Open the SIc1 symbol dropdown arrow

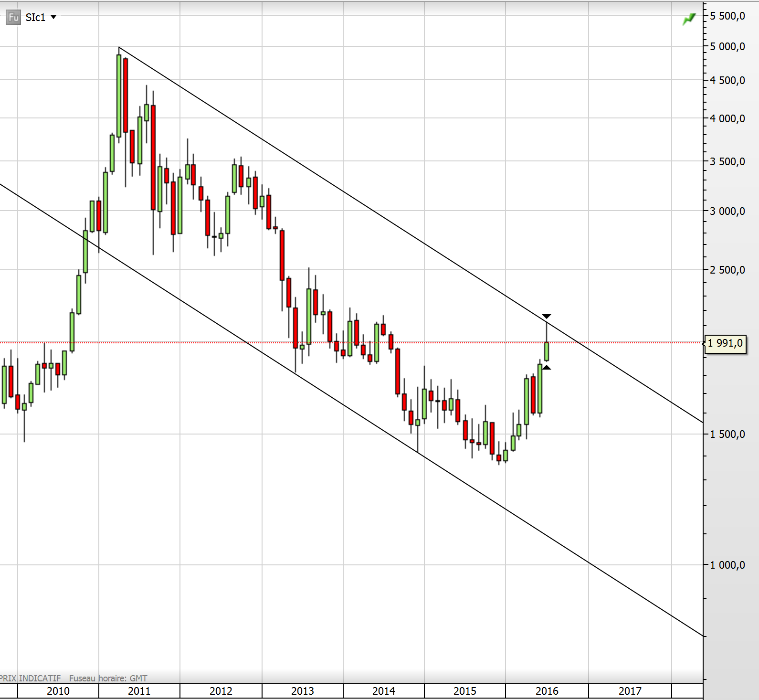[x=53, y=17]
